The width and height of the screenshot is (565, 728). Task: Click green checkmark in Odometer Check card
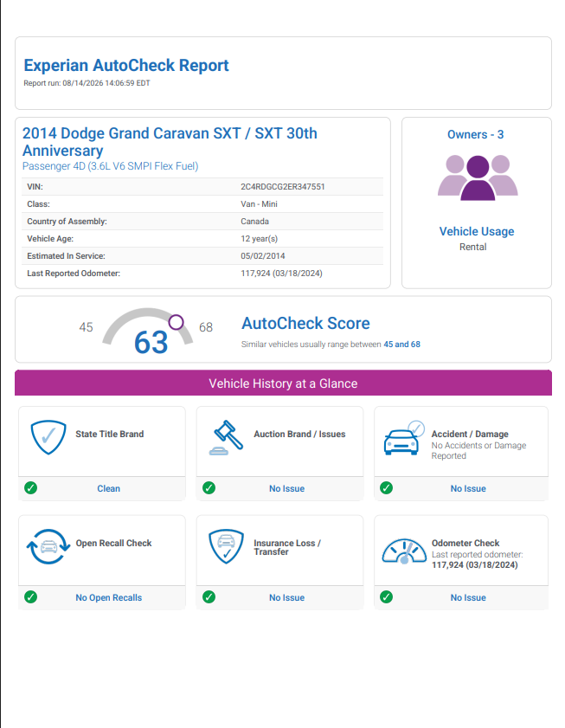[x=386, y=597]
